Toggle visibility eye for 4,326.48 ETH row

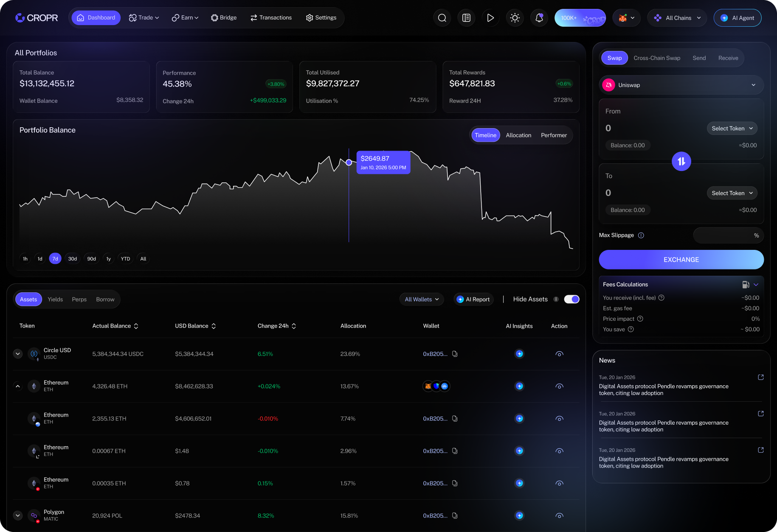tap(559, 386)
